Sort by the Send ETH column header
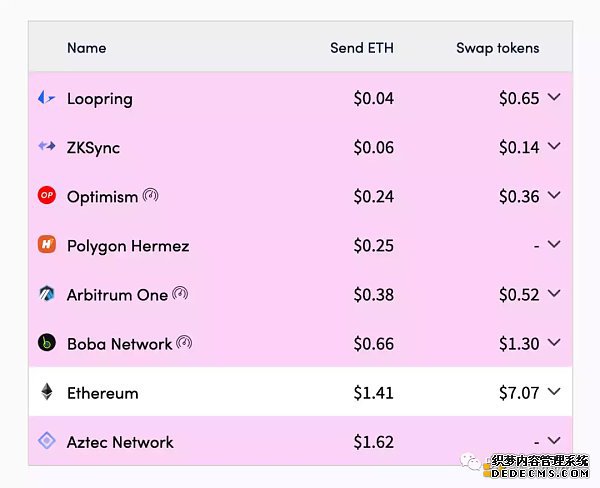The width and height of the screenshot is (600, 488). point(362,48)
